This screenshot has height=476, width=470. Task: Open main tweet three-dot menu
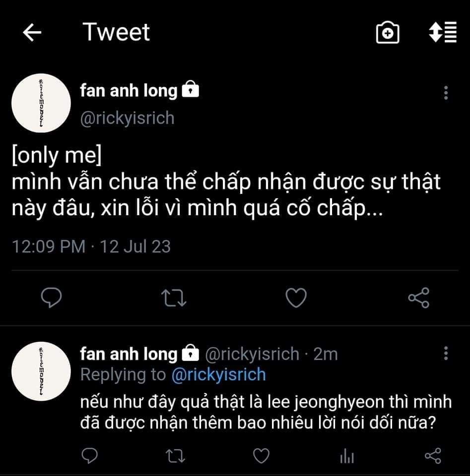pyautogui.click(x=446, y=93)
